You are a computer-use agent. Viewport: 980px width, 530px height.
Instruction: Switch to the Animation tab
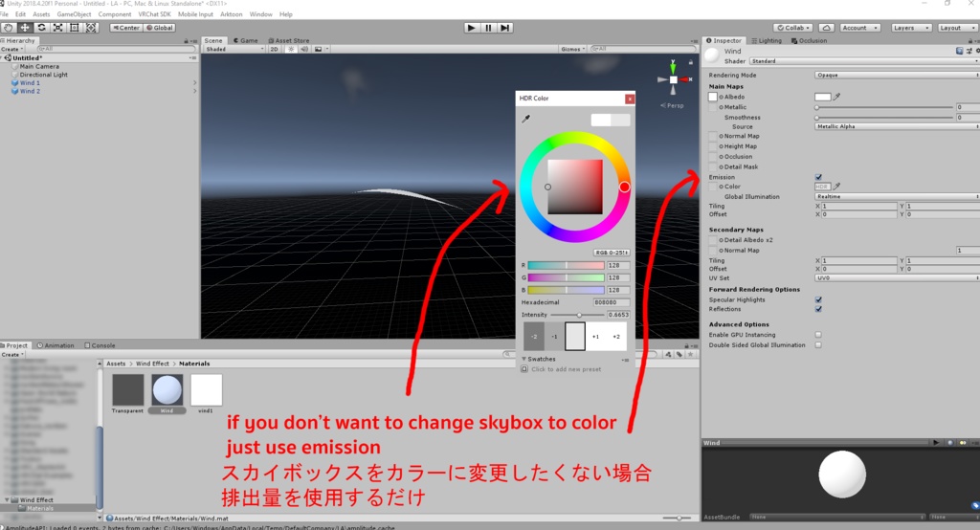pos(55,345)
